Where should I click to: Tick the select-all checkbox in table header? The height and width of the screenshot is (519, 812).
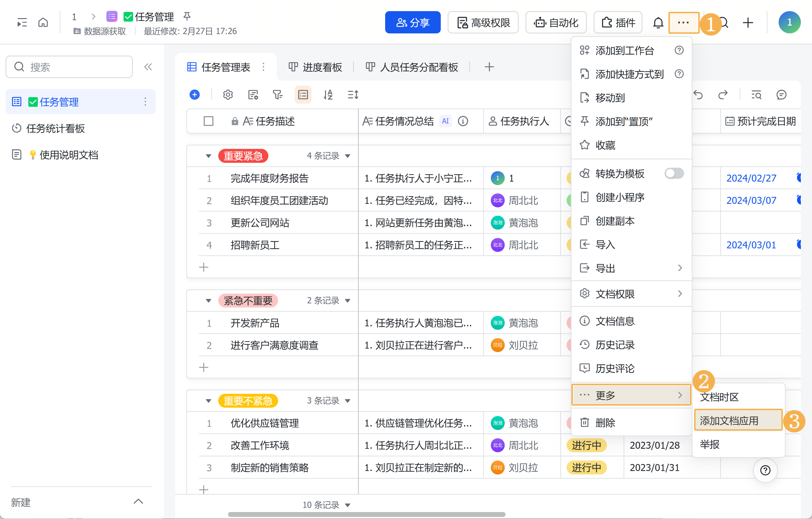[x=209, y=121]
